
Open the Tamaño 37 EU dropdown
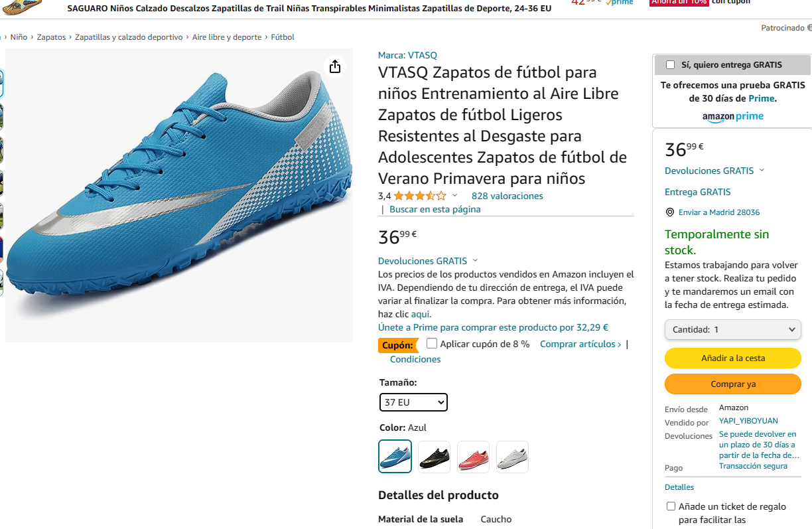pyautogui.click(x=413, y=402)
